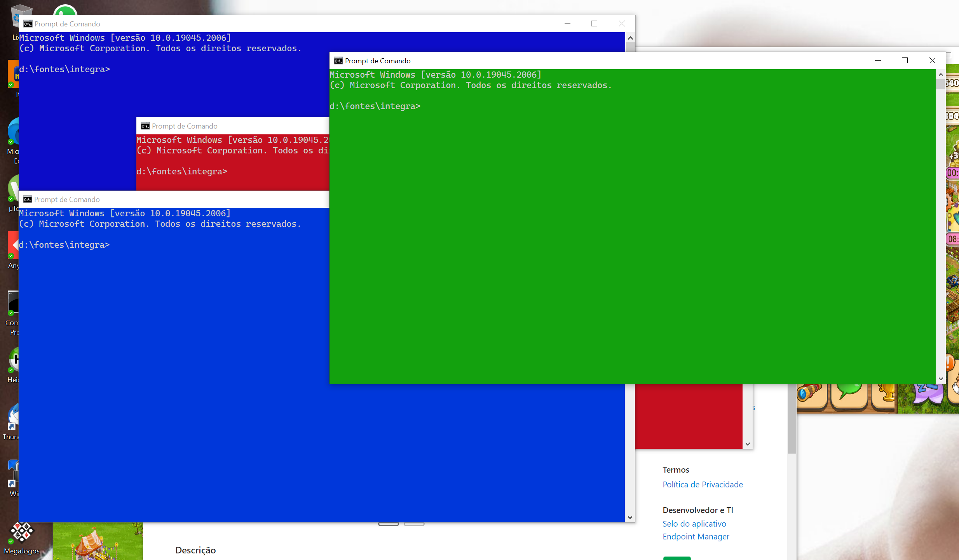Click the cmd icon of lower blue Prompt window
Image resolution: width=959 pixels, height=560 pixels.
click(x=27, y=199)
